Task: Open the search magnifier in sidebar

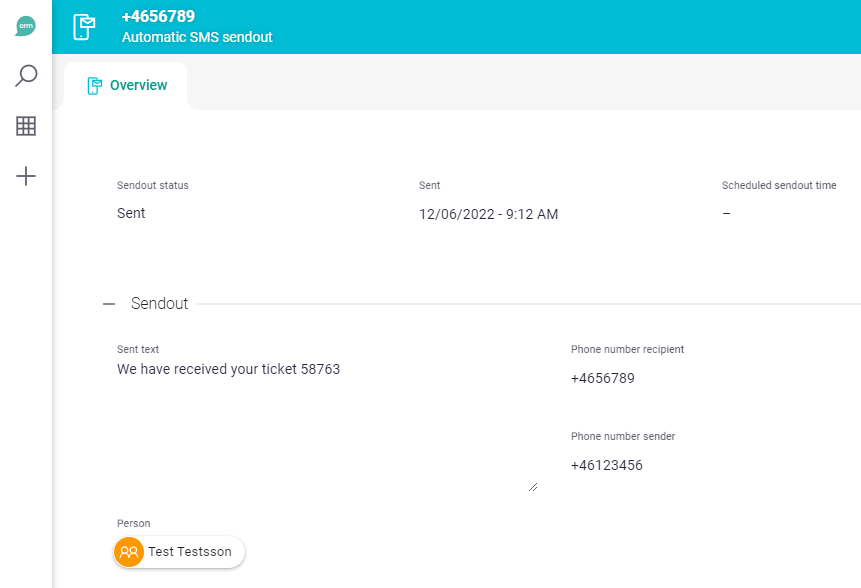Action: coord(26,76)
